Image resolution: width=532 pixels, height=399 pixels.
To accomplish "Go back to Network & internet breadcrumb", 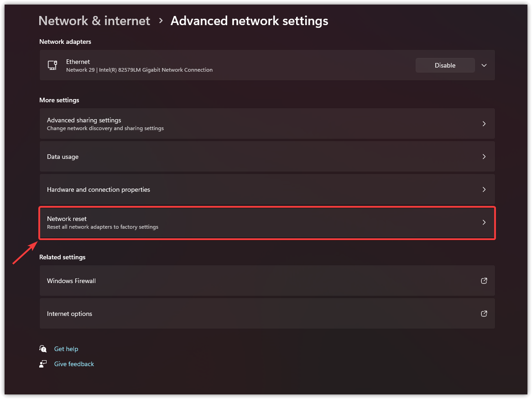I will point(94,21).
